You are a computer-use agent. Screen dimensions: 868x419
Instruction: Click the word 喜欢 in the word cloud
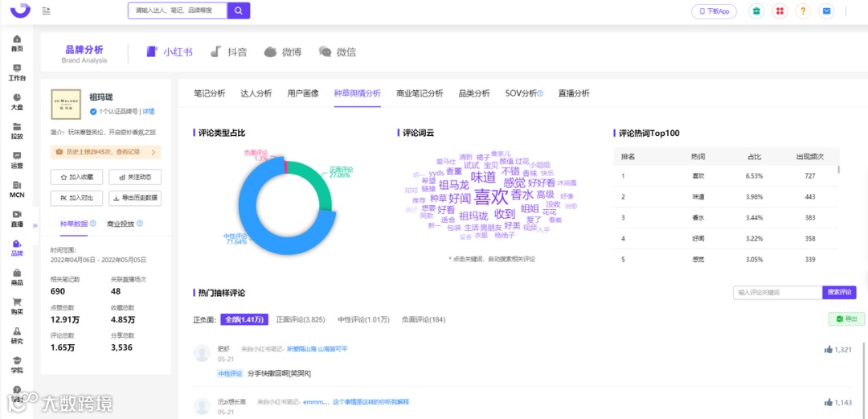click(x=492, y=197)
